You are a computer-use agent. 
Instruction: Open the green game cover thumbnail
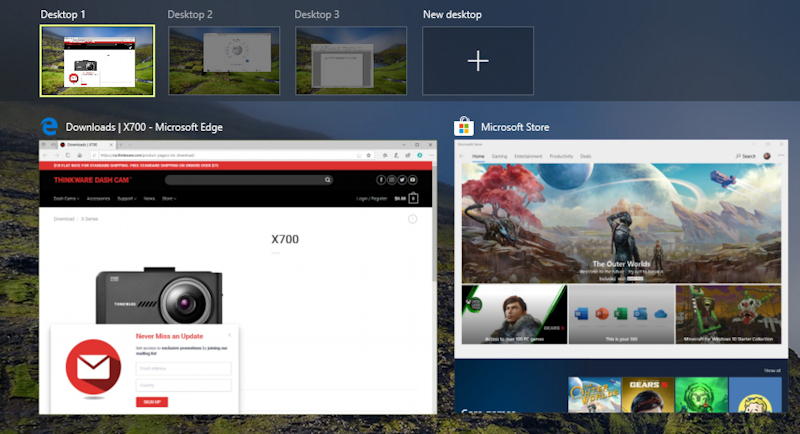pos(702,395)
